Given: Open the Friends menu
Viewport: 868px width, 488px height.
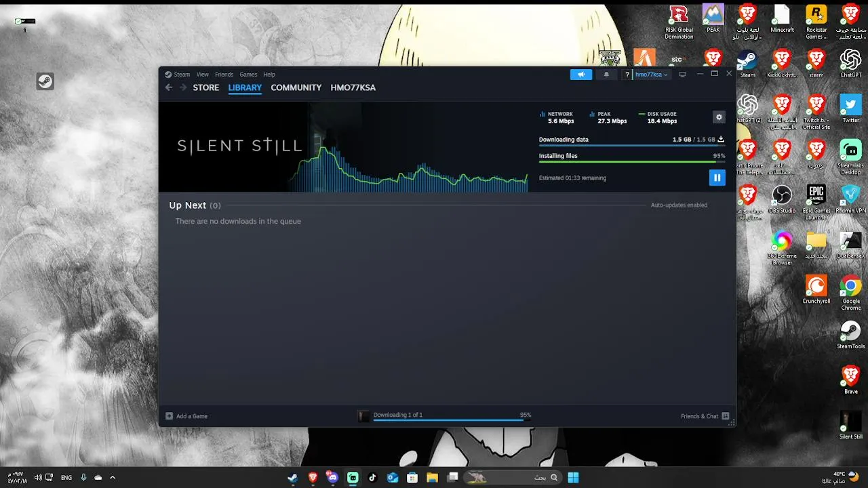Looking at the screenshot, I should (224, 75).
